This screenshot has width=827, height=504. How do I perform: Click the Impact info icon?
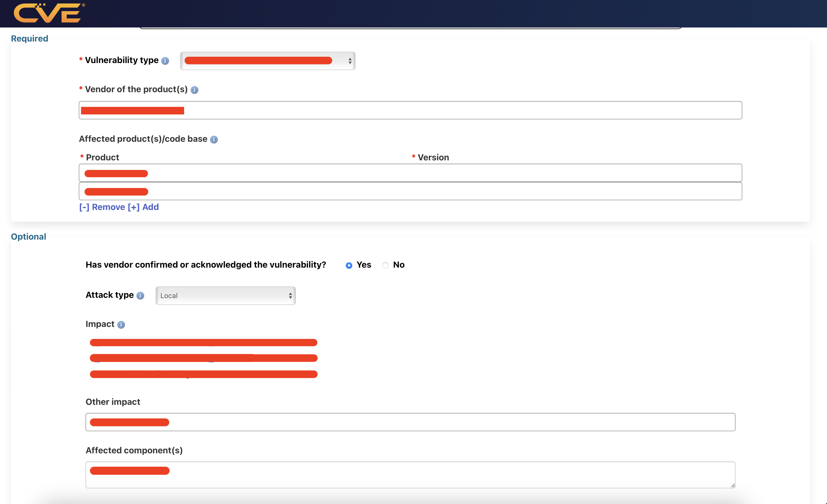(121, 325)
